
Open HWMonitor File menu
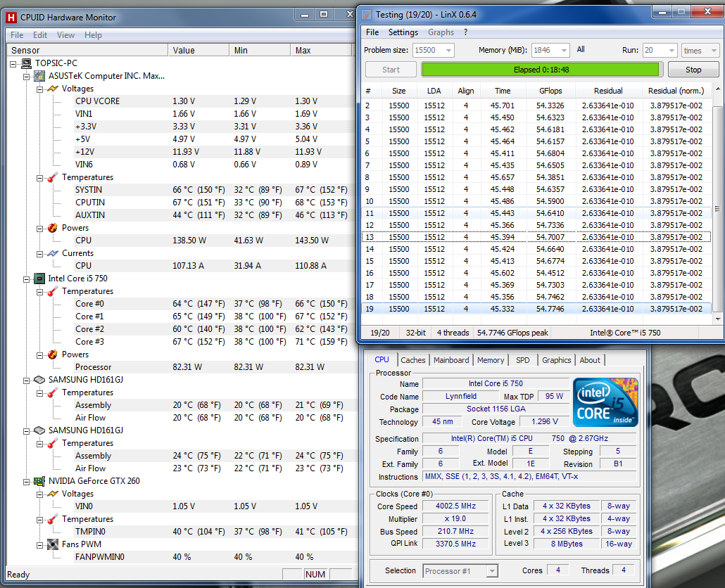(17, 35)
